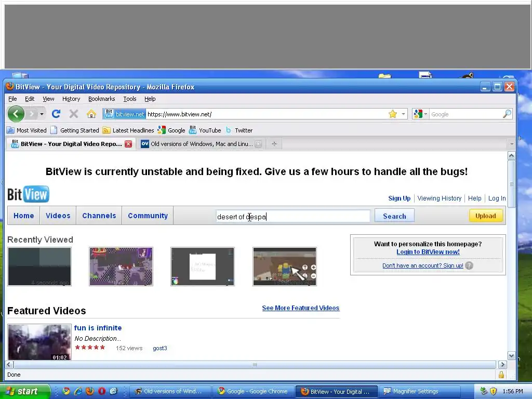Launch Opera from the quick launch bar
Screen dimensions: 532x399
click(x=102, y=391)
